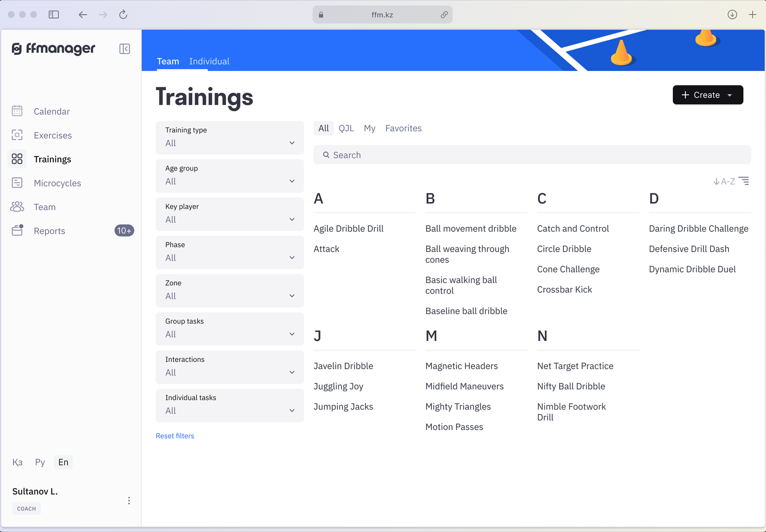The image size is (766, 532).
Task: Open the Zone dropdown
Action: pyautogui.click(x=230, y=291)
